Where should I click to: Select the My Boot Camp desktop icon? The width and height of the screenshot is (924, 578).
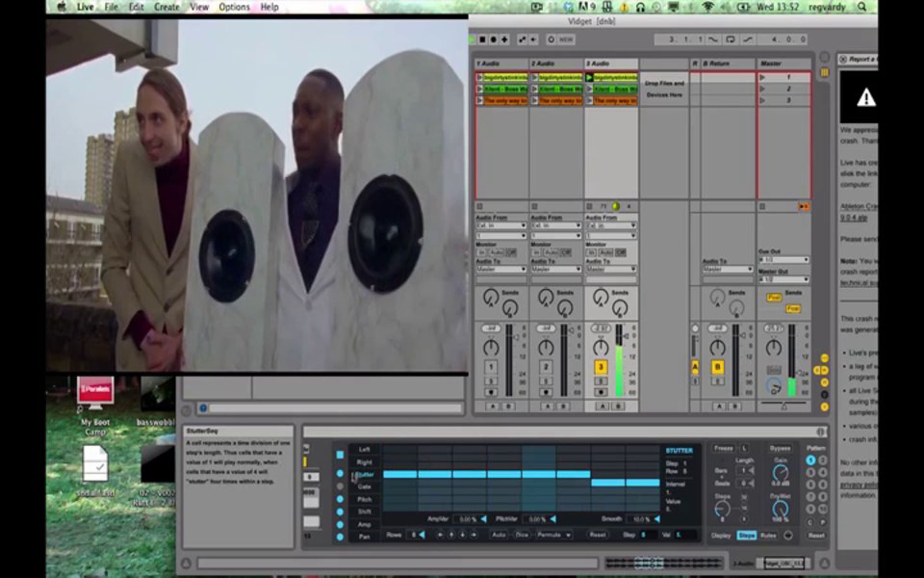[95, 393]
